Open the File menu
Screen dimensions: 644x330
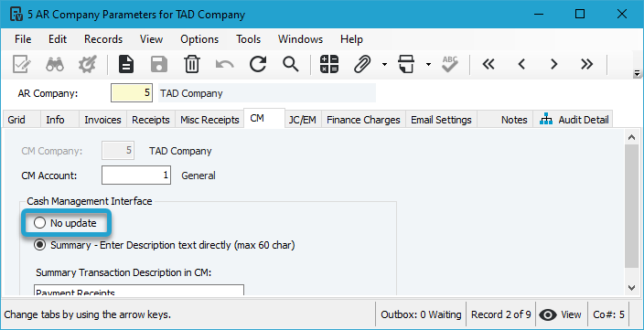click(23, 39)
